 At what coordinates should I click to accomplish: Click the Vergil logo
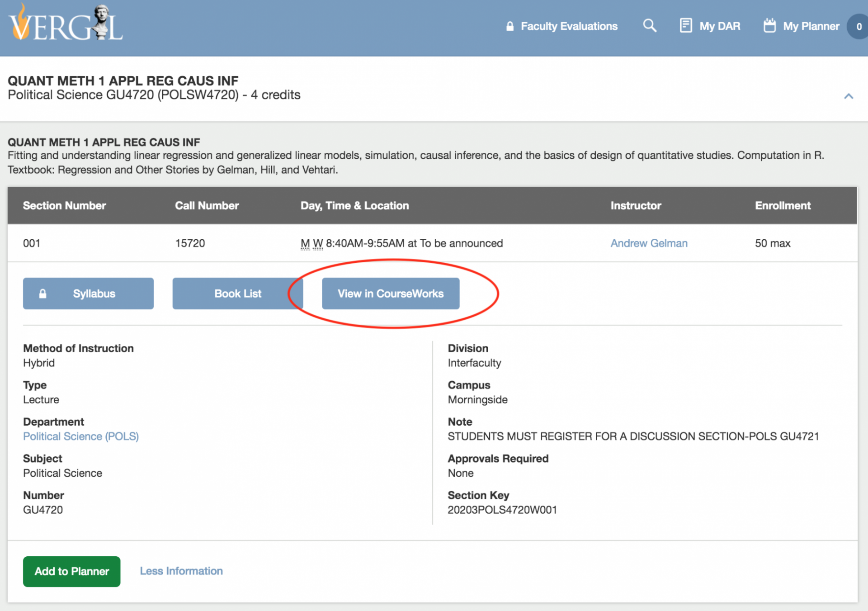coord(66,25)
